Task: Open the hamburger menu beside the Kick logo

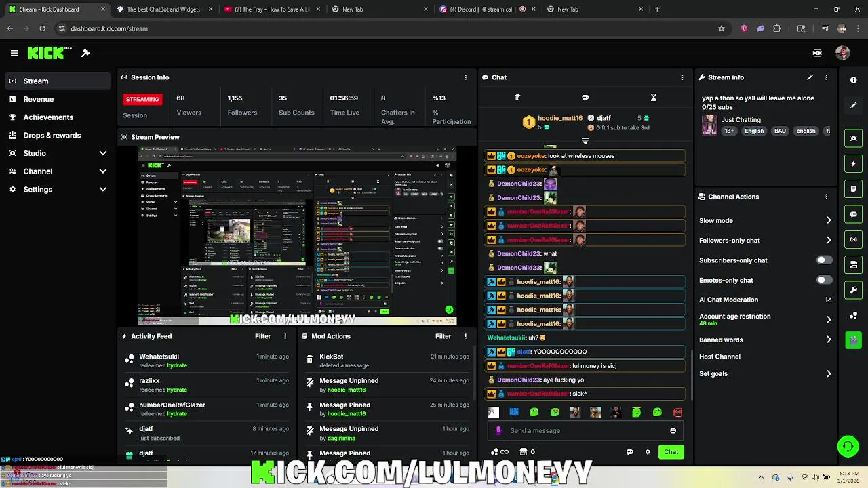Action: click(14, 53)
